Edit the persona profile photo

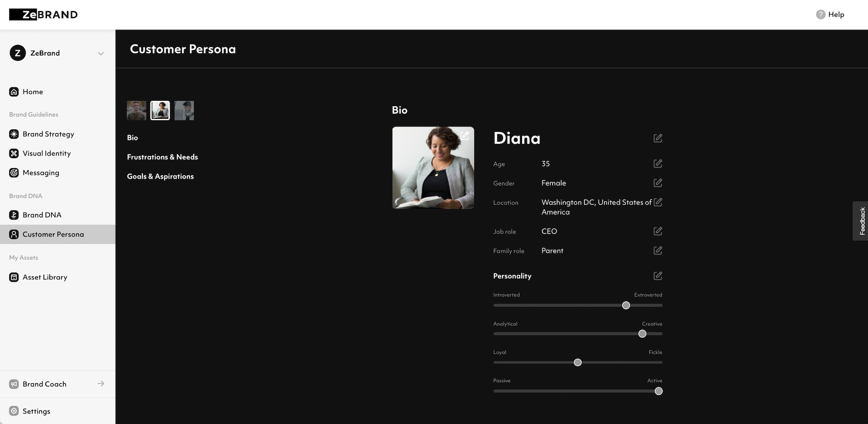pos(464,136)
